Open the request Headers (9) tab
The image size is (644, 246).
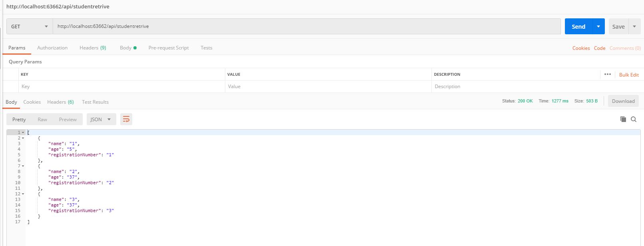pyautogui.click(x=93, y=47)
